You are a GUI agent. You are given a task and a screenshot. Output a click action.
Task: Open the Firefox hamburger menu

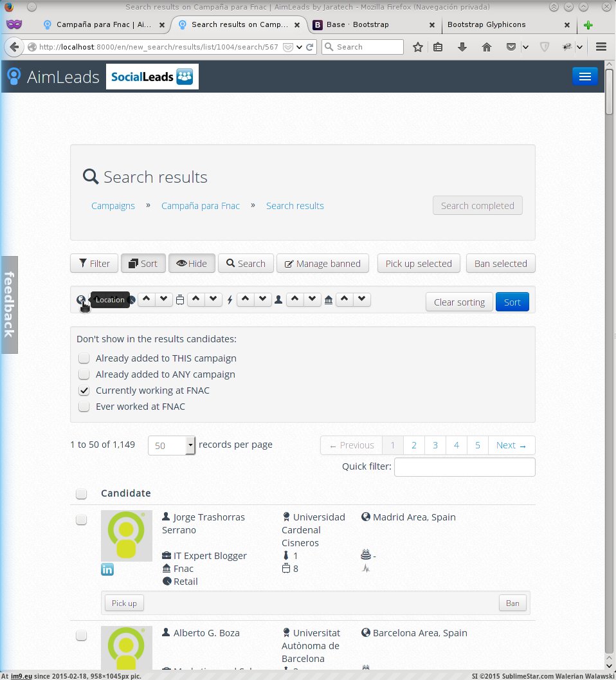pyautogui.click(x=601, y=47)
